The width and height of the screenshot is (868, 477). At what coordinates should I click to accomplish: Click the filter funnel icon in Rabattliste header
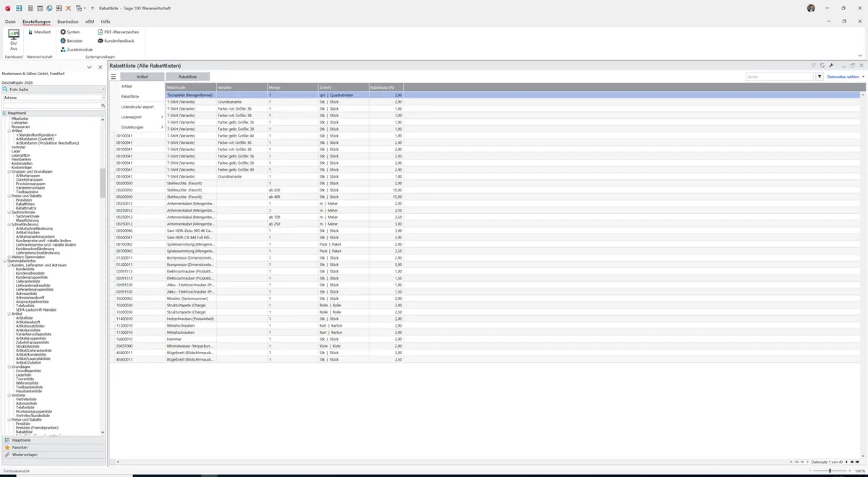click(x=814, y=66)
